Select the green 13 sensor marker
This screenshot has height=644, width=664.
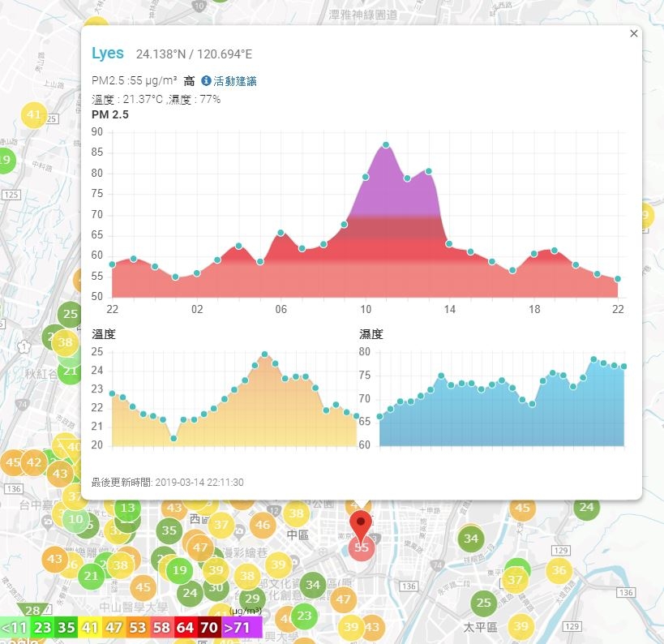tap(127, 508)
